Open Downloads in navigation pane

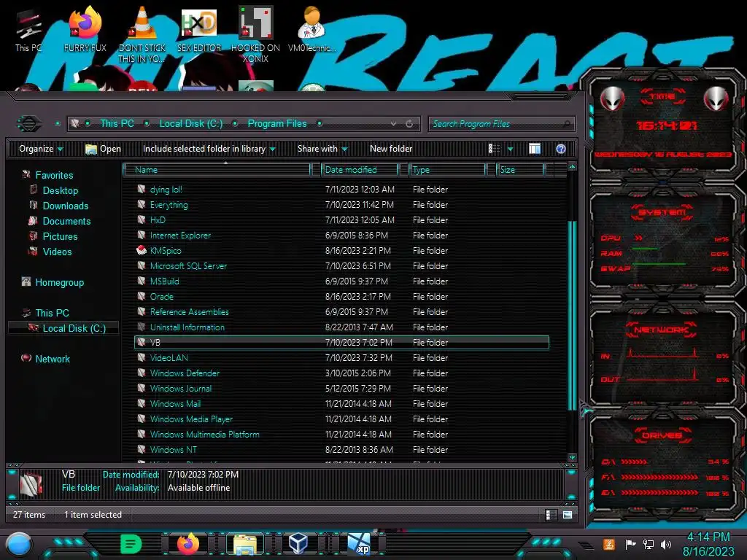[66, 206]
